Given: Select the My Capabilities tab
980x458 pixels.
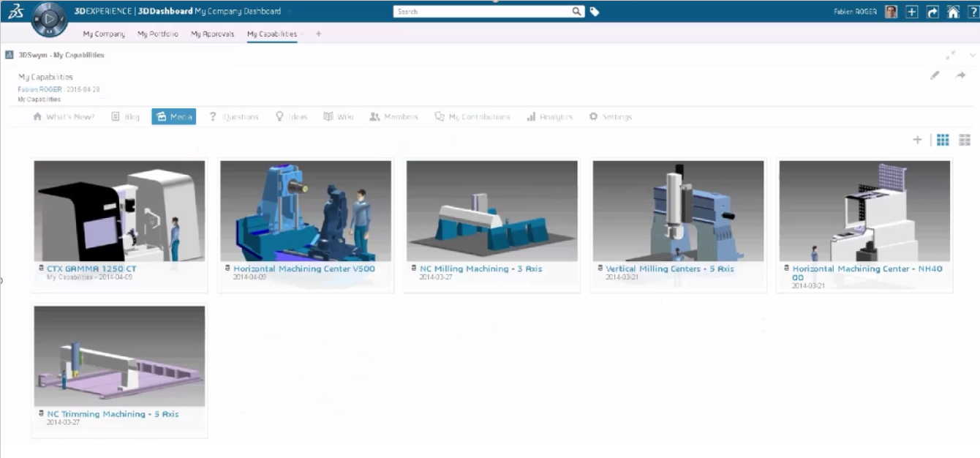Looking at the screenshot, I should click(272, 34).
